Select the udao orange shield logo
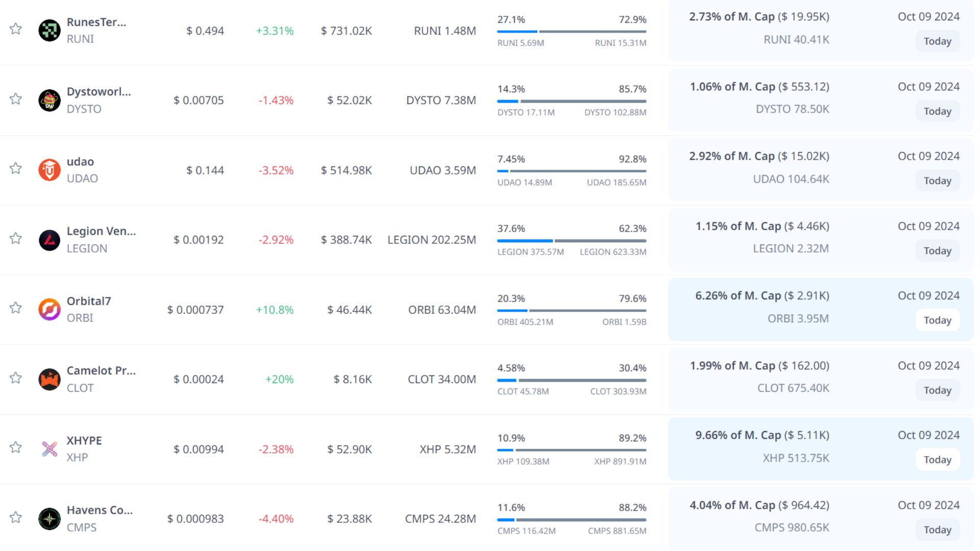980x551 pixels. pyautogui.click(x=50, y=170)
